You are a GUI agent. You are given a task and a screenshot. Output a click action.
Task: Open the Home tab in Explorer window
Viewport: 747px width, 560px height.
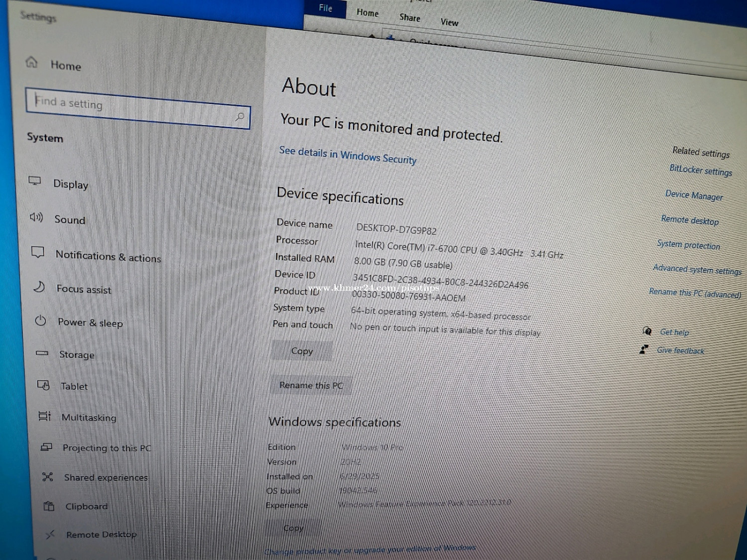pyautogui.click(x=368, y=13)
